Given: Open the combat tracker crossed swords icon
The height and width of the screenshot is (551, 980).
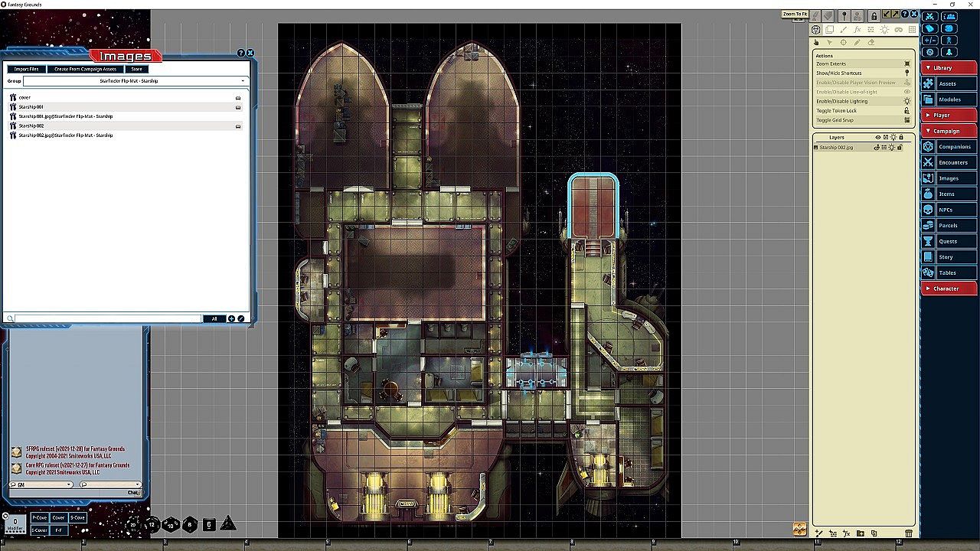Looking at the screenshot, I should point(930,16).
